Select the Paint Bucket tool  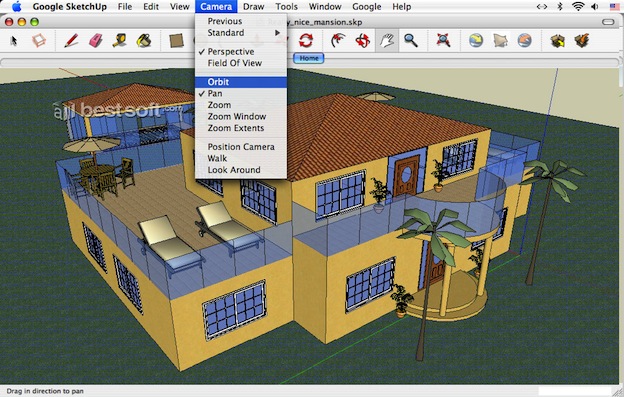point(144,41)
